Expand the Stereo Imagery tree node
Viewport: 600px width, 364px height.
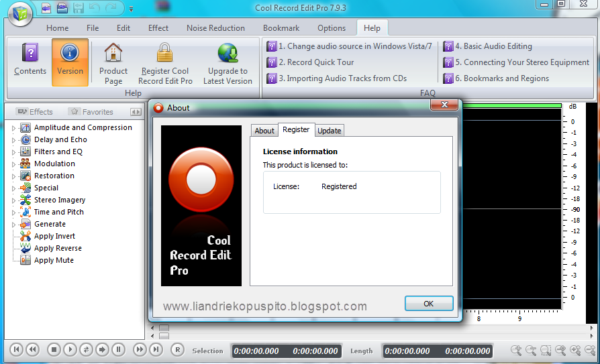click(14, 200)
